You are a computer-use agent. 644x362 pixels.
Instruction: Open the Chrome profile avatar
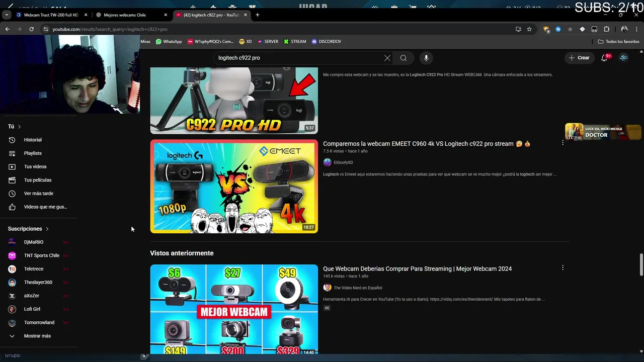(624, 29)
